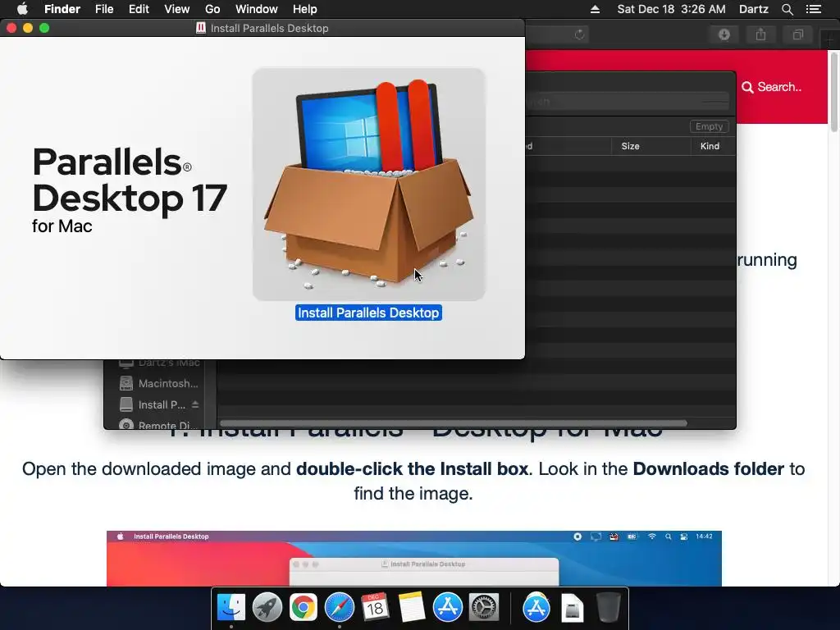The width and height of the screenshot is (840, 630).
Task: Click the 'Downloads folder' text on webpage
Action: coord(708,468)
